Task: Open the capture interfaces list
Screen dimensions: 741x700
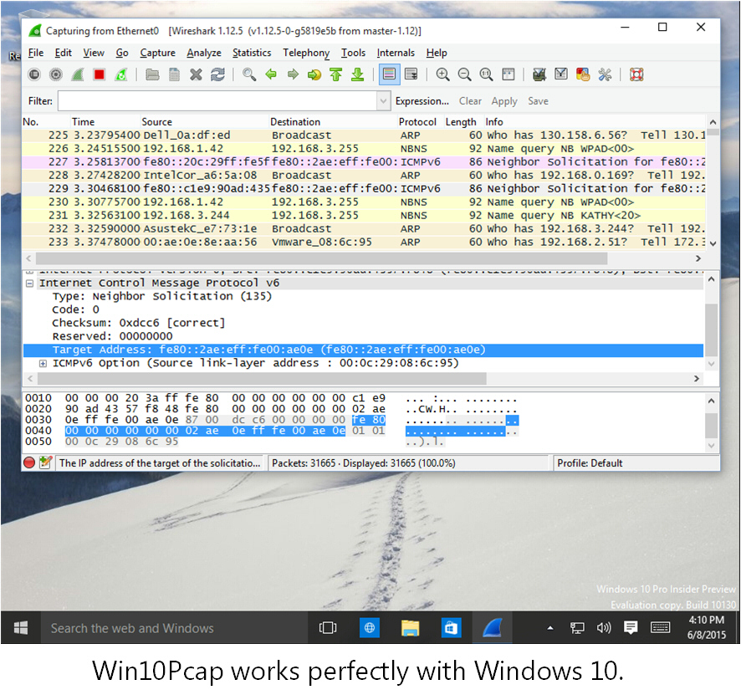Action: (34, 74)
